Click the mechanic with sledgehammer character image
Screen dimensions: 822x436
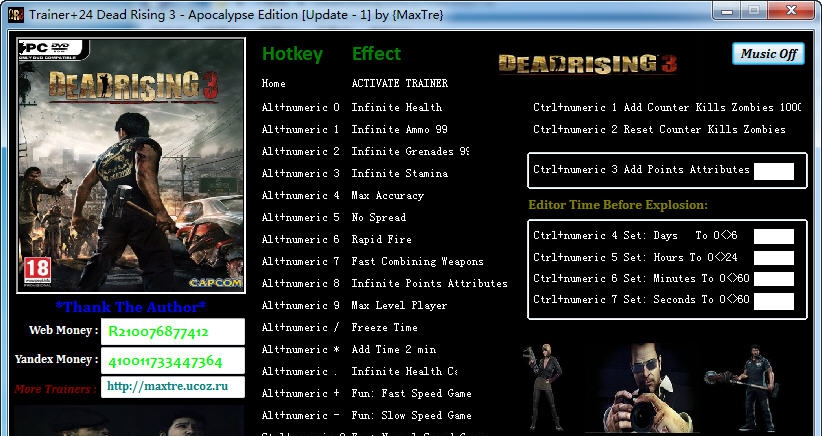click(744, 388)
